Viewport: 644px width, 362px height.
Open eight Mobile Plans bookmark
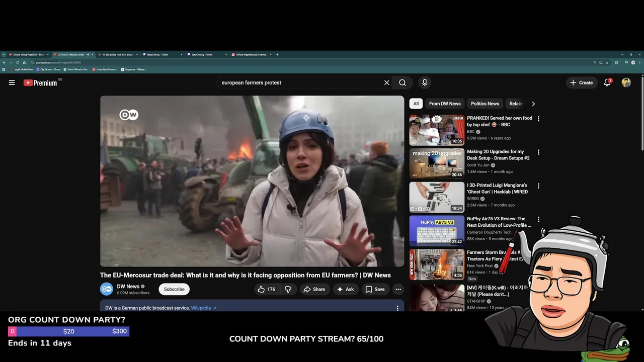[x=22, y=69]
